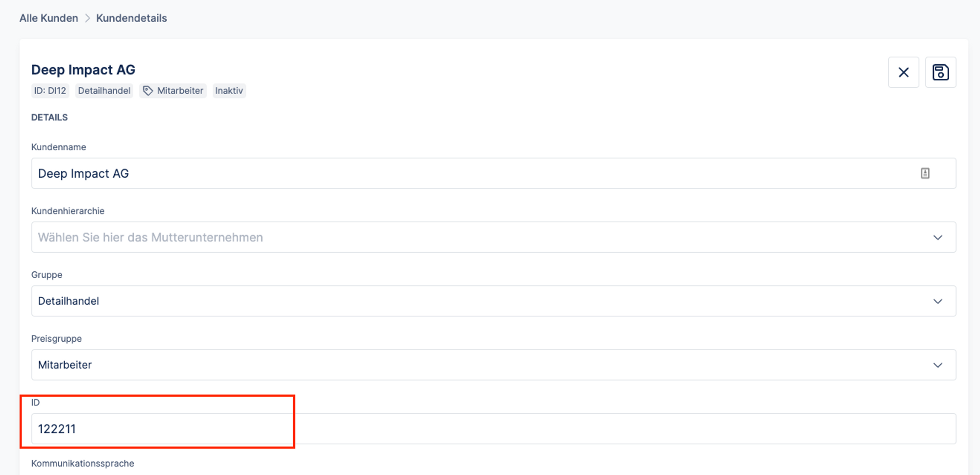Click the Kommunikationssprache field label
This screenshot has width=980, height=475.
tap(83, 463)
